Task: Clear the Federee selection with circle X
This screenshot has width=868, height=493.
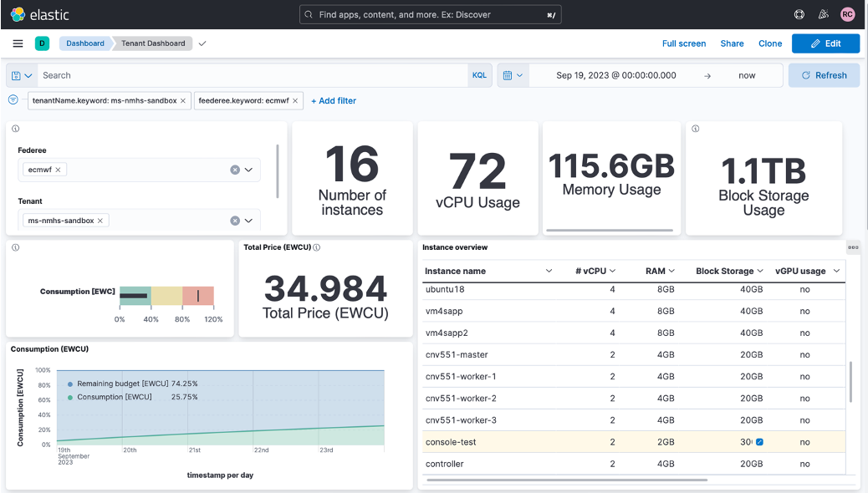Action: click(235, 170)
